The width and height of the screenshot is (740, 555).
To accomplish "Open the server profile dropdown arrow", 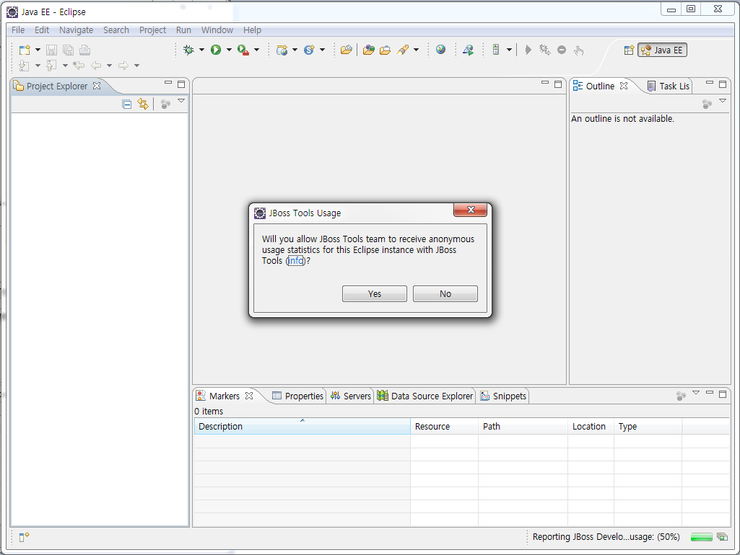I will [509, 50].
